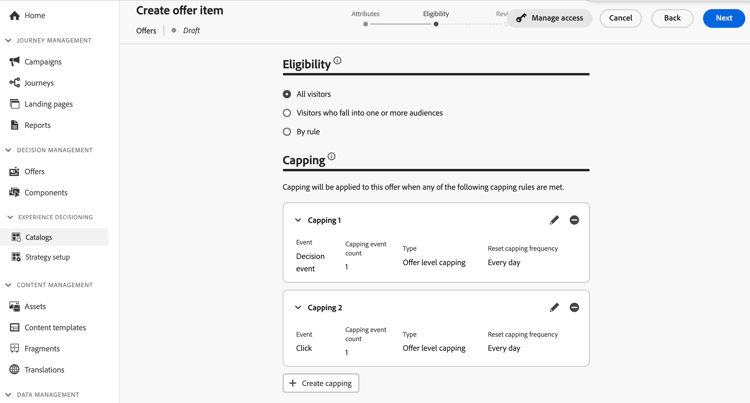Click the Capping info icon
750x403 pixels.
click(332, 157)
